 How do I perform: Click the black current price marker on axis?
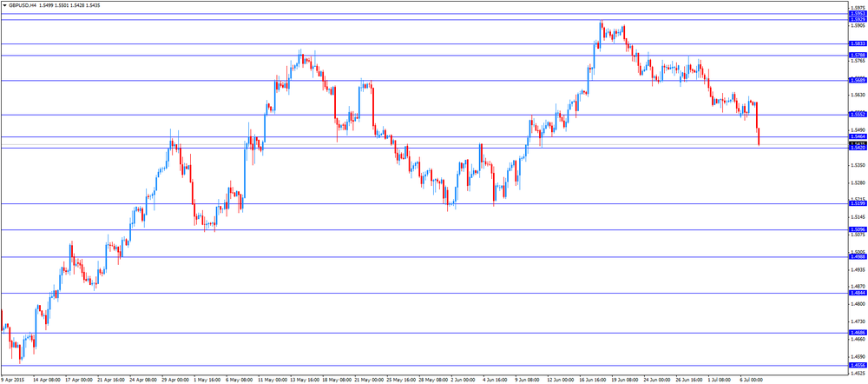(858, 143)
